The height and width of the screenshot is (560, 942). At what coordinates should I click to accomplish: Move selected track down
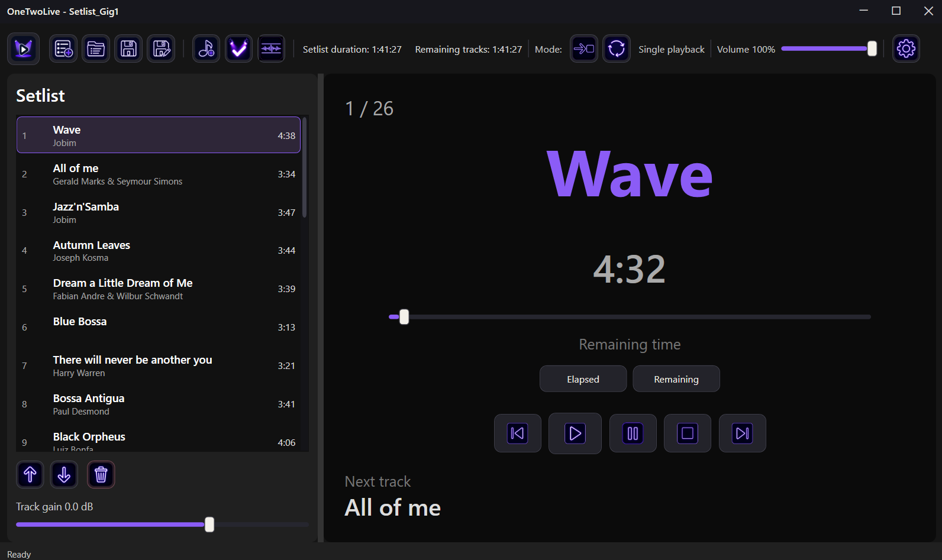tap(64, 474)
